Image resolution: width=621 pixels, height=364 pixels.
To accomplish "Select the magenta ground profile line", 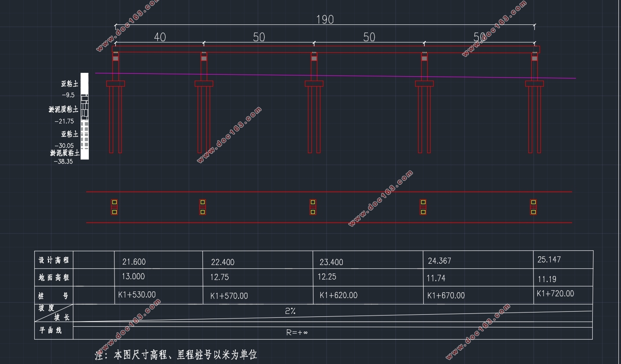I will tap(335, 76).
